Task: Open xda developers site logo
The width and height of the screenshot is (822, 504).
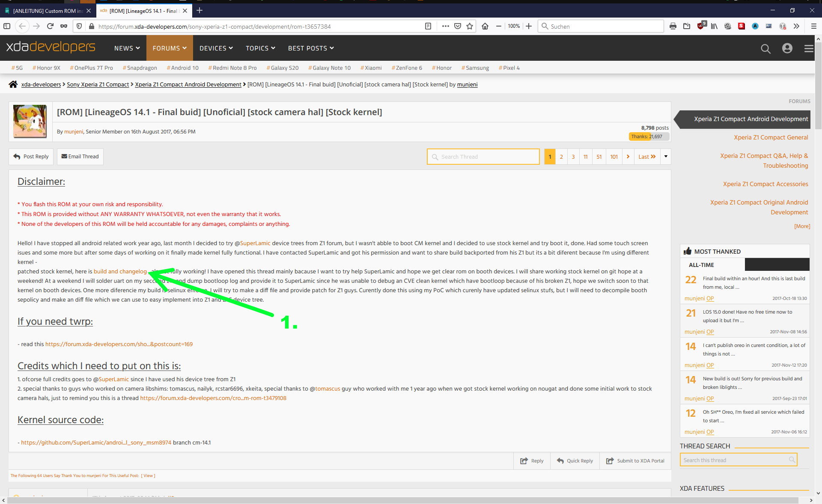Action: (51, 47)
